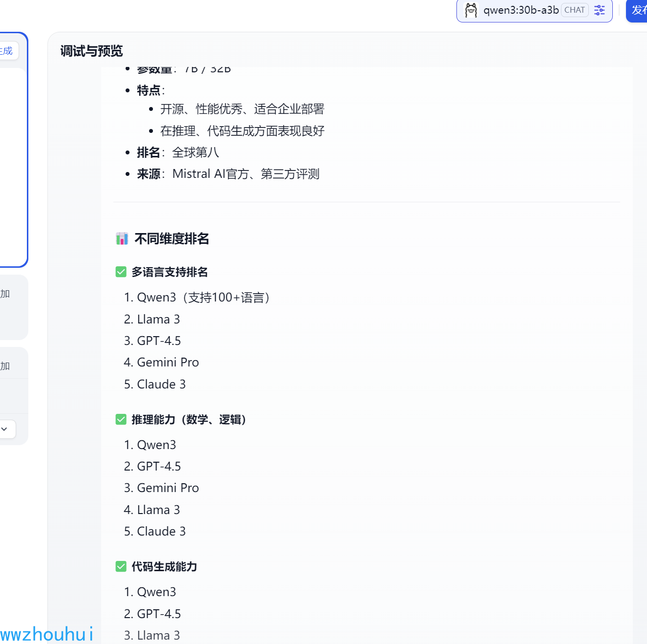
Task: Click checkmark beside 推理能力
Action: [121, 419]
